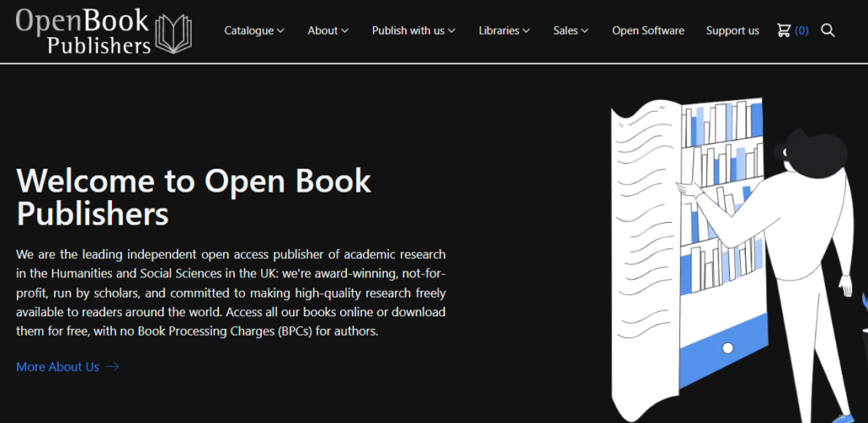Click the search magnifier icon
868x423 pixels.
tap(827, 31)
